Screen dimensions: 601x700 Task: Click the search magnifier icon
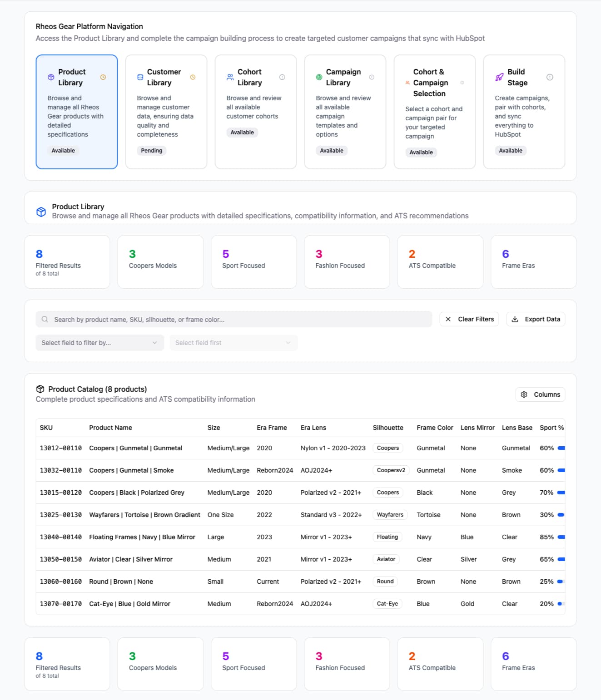[45, 319]
